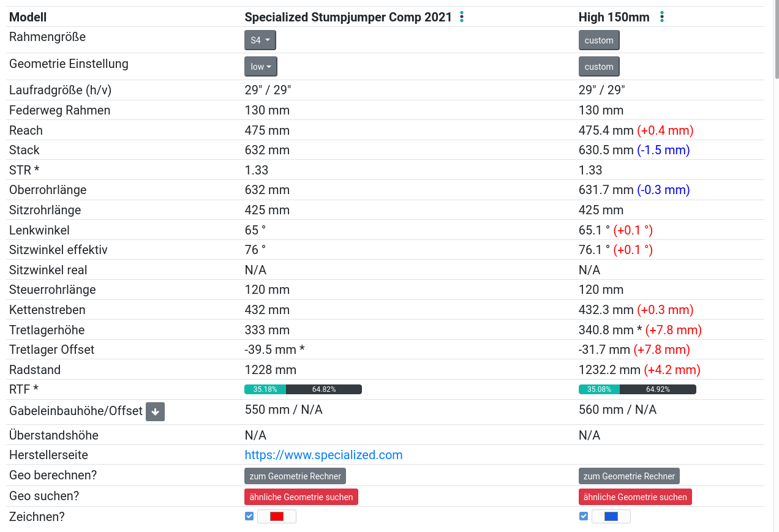Click the Stumpjumper RTF percentage bar
Viewport: 779px width, 532px height.
pos(303,389)
